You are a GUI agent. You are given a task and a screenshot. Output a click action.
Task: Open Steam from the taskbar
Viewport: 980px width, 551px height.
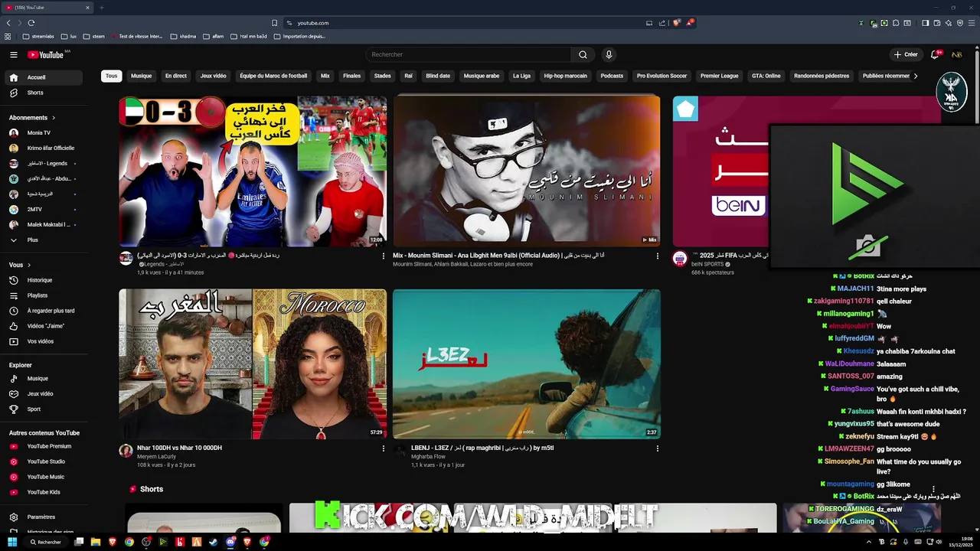(x=213, y=542)
